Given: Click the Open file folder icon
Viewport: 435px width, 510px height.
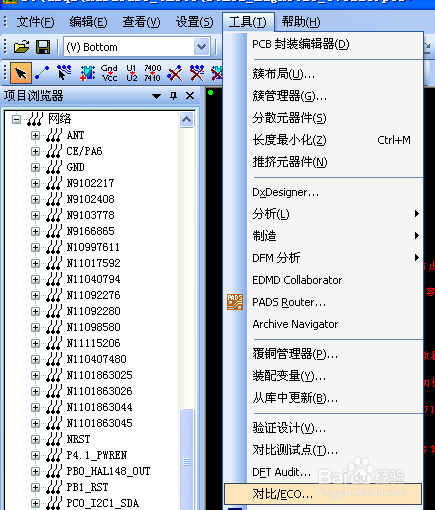Looking at the screenshot, I should tap(21, 47).
